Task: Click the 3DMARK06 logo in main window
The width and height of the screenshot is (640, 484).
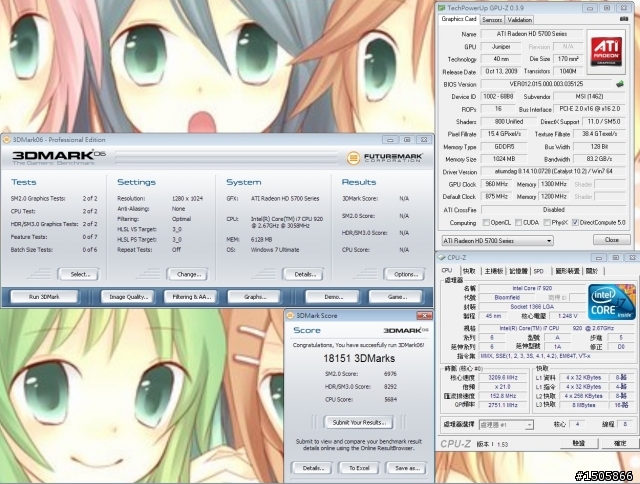Action: [x=58, y=158]
